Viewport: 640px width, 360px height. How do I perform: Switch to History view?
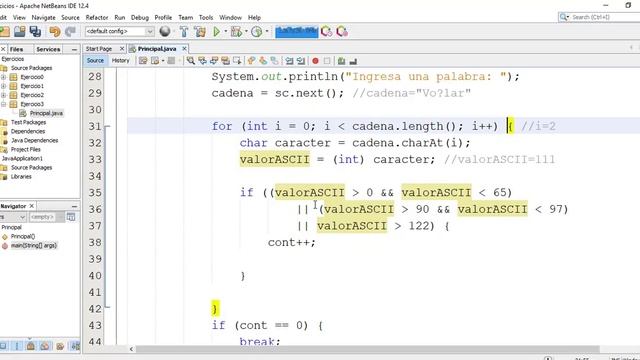120,60
